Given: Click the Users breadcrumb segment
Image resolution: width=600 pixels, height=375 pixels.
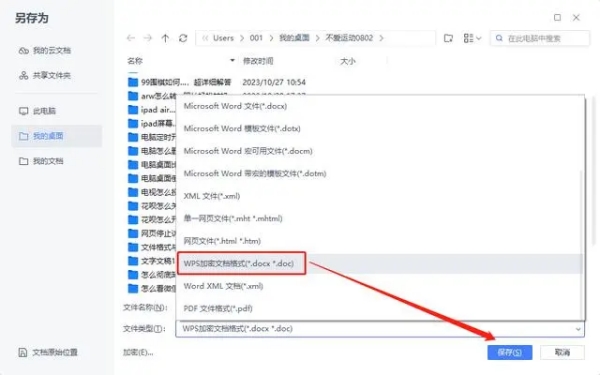Looking at the screenshot, I should point(223,38).
